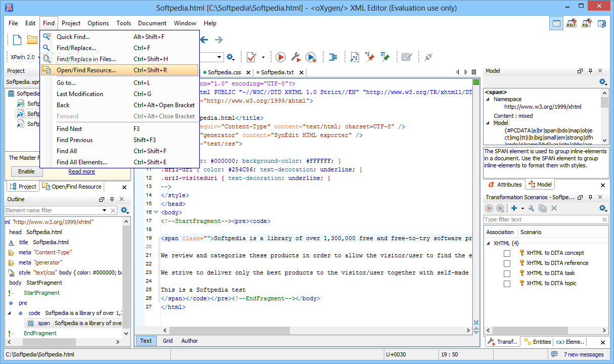Click the Format and Indent icon
The height and width of the screenshot is (364, 614).
(333, 57)
